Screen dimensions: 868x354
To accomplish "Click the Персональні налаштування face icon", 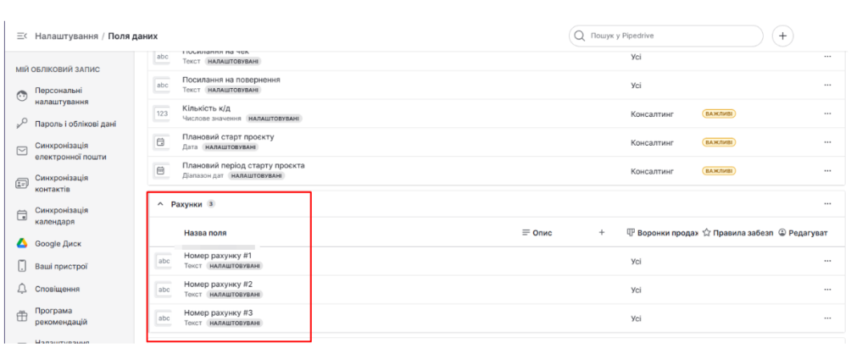I will (22, 97).
